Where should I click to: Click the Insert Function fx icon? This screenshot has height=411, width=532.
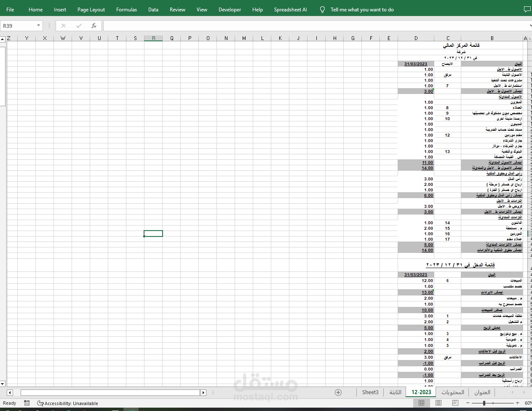94,26
